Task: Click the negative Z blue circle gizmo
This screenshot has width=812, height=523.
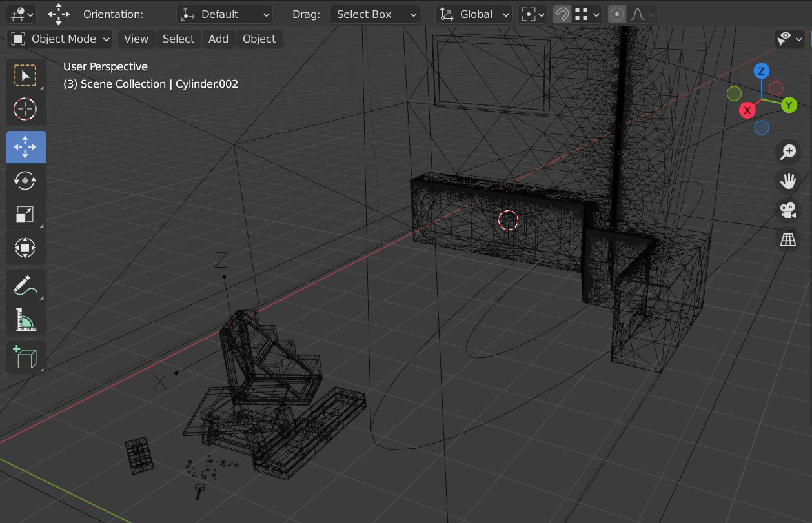Action: click(762, 128)
